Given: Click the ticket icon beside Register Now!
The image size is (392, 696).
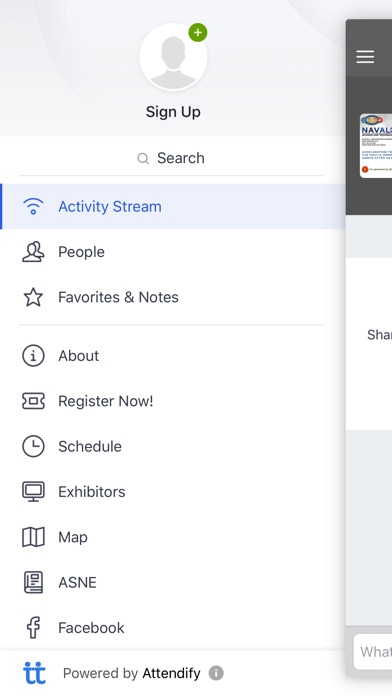Looking at the screenshot, I should pyautogui.click(x=33, y=401).
